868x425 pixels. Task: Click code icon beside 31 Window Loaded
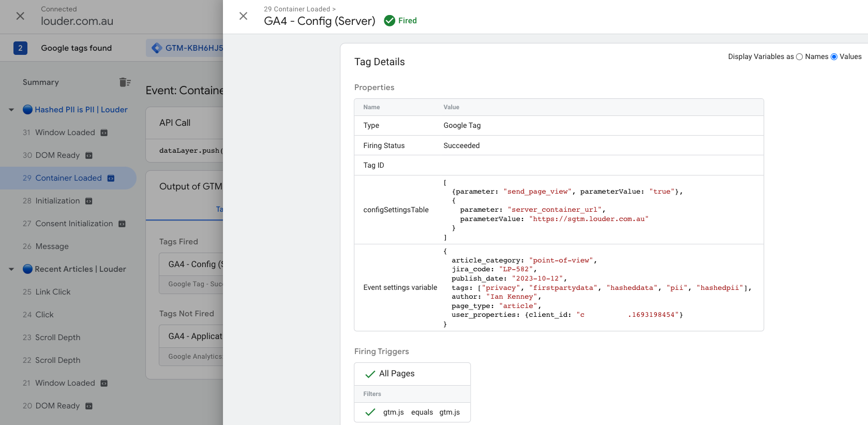(104, 133)
